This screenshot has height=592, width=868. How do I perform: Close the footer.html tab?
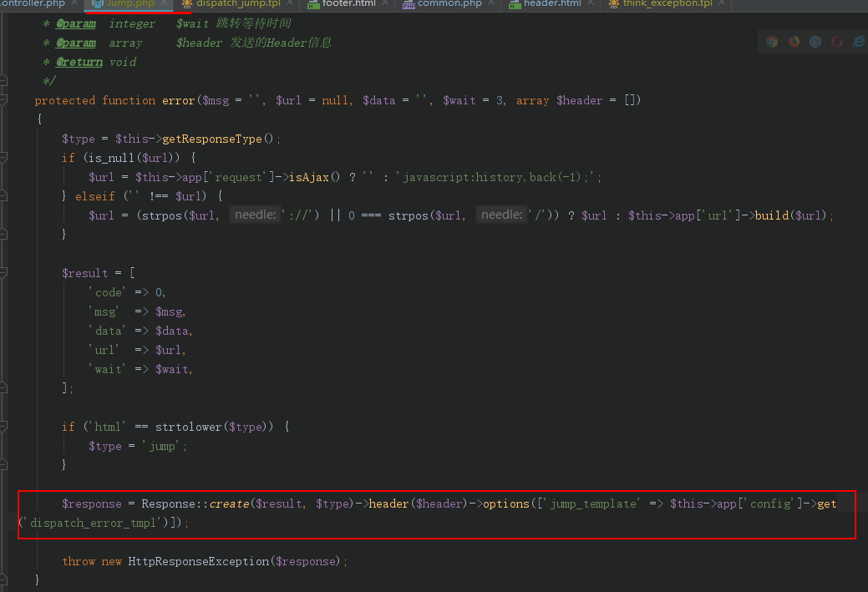click(385, 3)
